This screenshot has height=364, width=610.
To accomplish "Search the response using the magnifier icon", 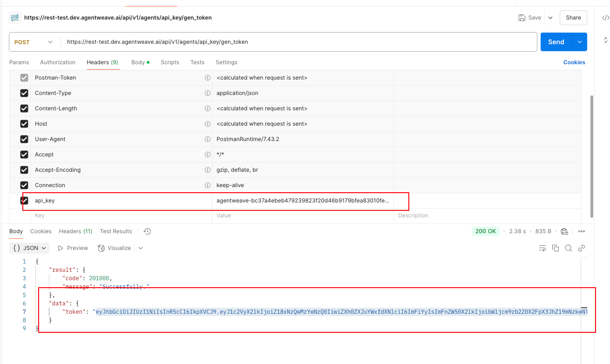I will [569, 248].
